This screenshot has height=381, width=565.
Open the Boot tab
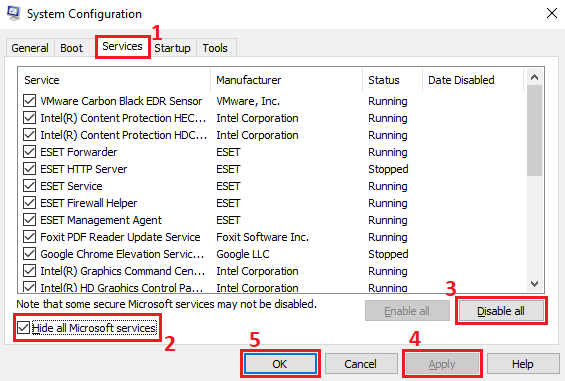[71, 48]
